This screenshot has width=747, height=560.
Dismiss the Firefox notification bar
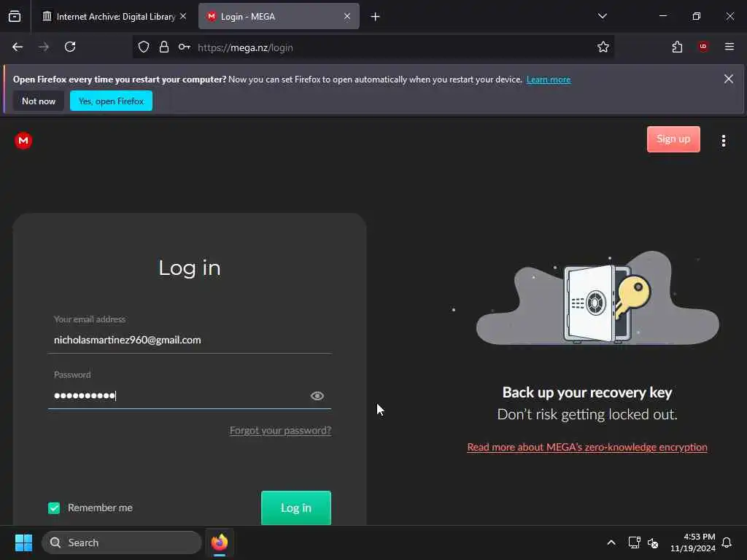click(729, 79)
